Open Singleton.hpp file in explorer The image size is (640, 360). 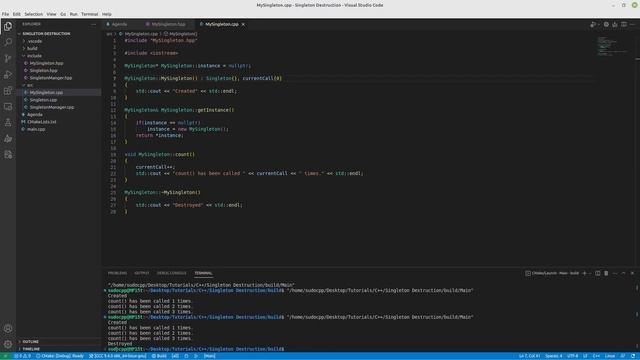(43, 71)
